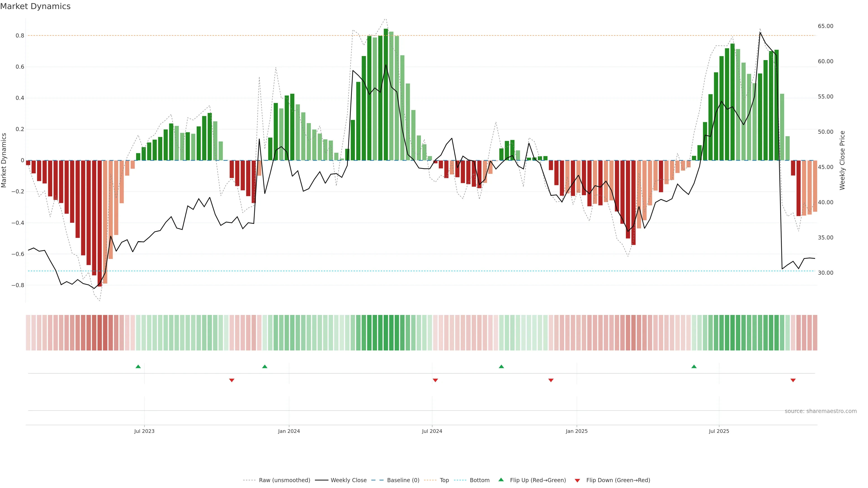Click the green flip-up marker between Jul 2024 and Jan 2025

tap(501, 366)
